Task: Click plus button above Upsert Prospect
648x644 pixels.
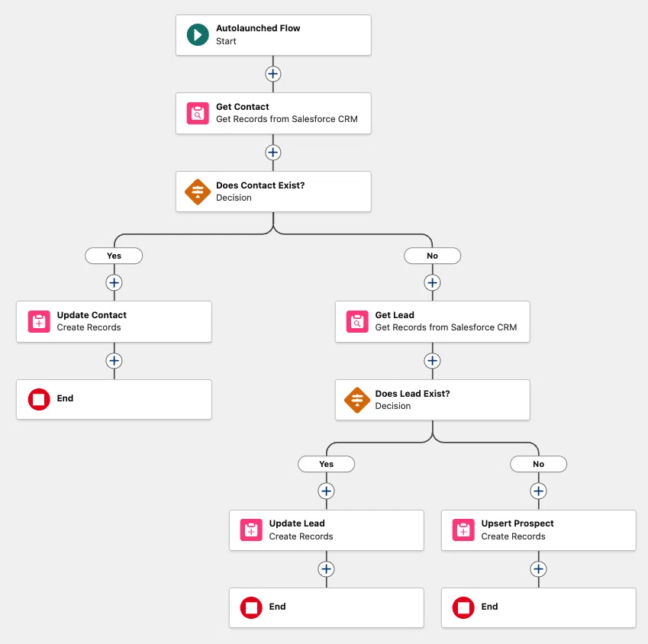Action: pos(538,491)
